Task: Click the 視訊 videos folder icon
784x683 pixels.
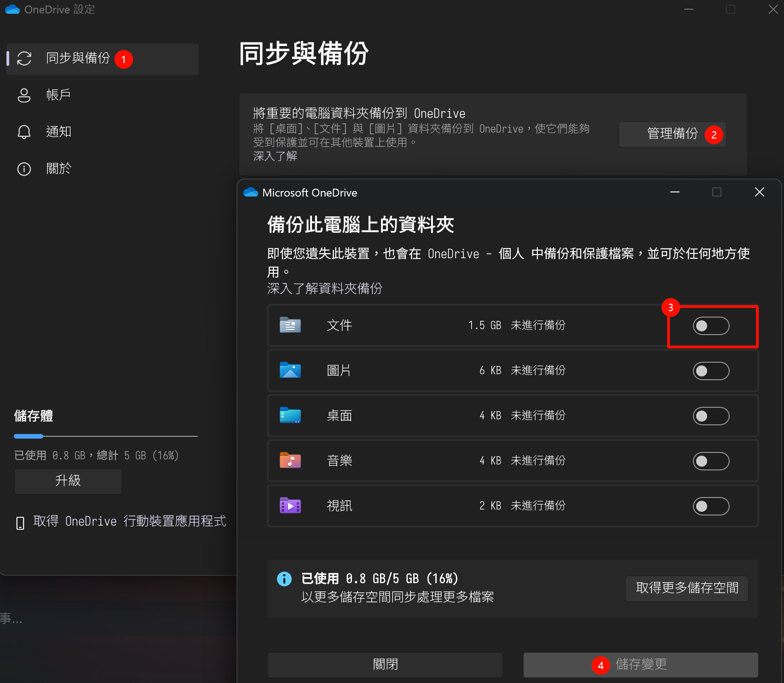Action: [x=290, y=505]
